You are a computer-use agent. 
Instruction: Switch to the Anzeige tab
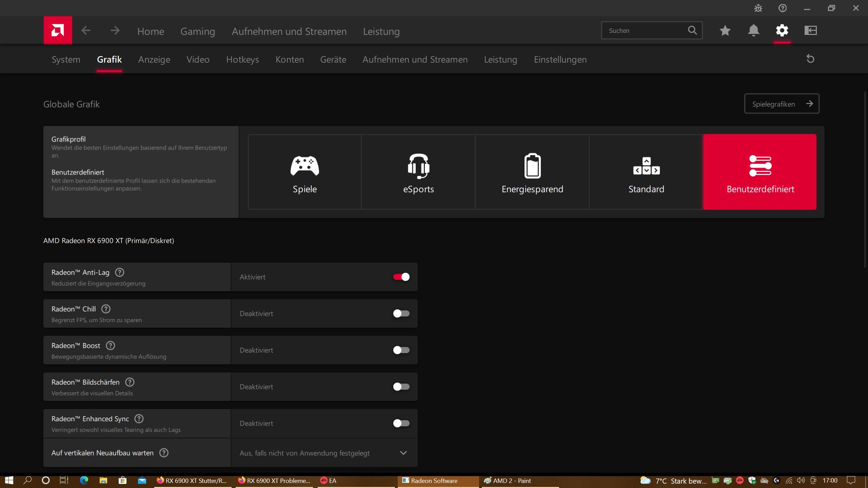pyautogui.click(x=154, y=60)
